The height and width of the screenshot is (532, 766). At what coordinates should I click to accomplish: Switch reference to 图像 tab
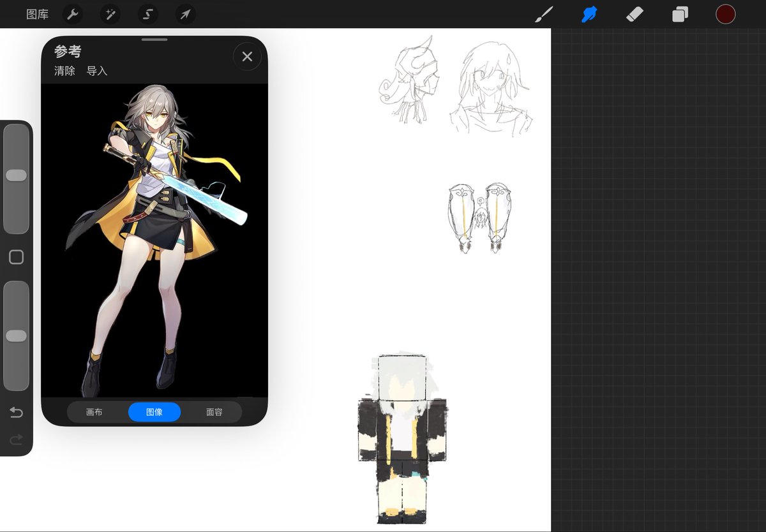[154, 412]
